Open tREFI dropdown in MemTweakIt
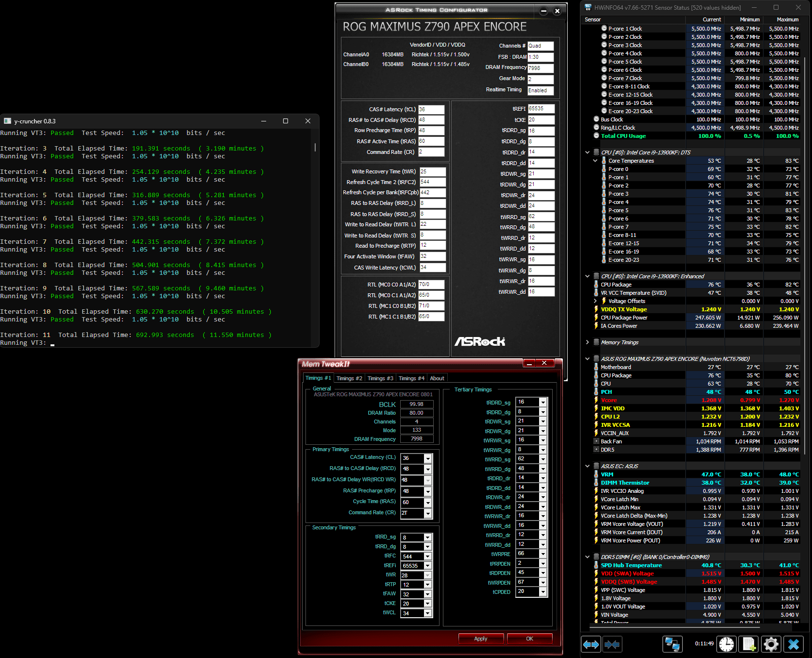This screenshot has width=812, height=658. coord(428,566)
